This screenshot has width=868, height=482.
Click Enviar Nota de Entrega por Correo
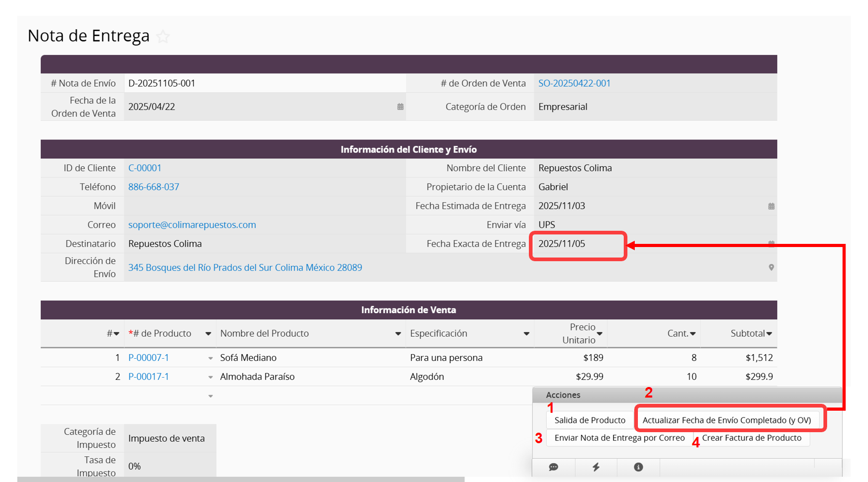(x=619, y=438)
